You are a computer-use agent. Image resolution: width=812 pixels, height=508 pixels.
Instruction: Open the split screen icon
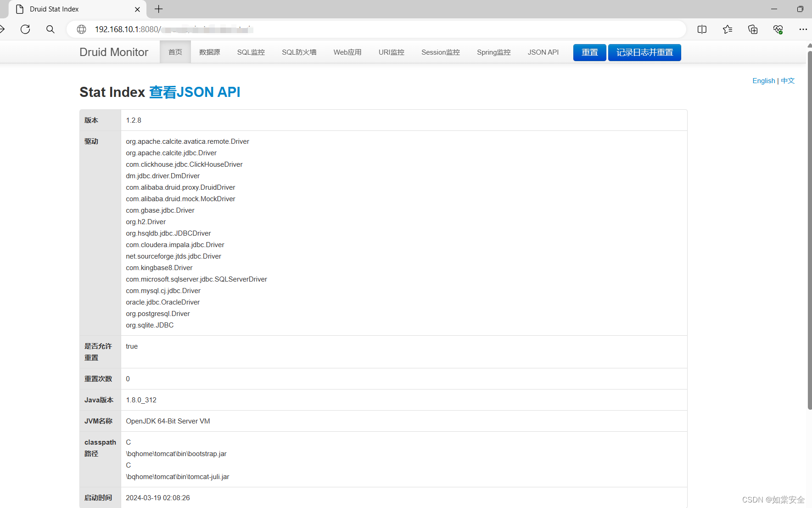coord(702,29)
